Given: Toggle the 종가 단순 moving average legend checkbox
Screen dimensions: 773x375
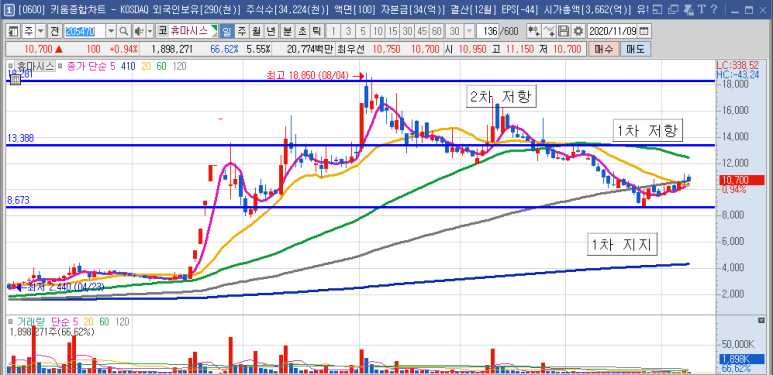Looking at the screenshot, I should click(x=60, y=66).
